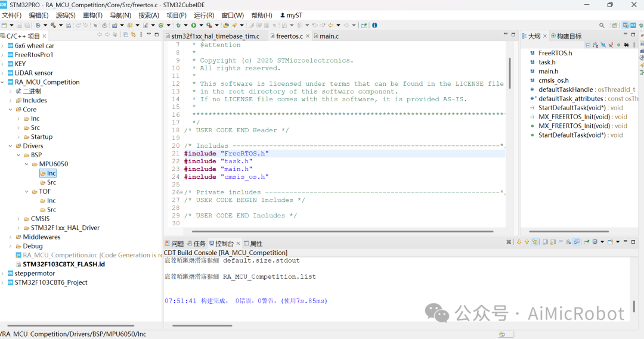This screenshot has height=339, width=644.
Task: Collapse the MPU6050 folder
Action: [x=27, y=164]
